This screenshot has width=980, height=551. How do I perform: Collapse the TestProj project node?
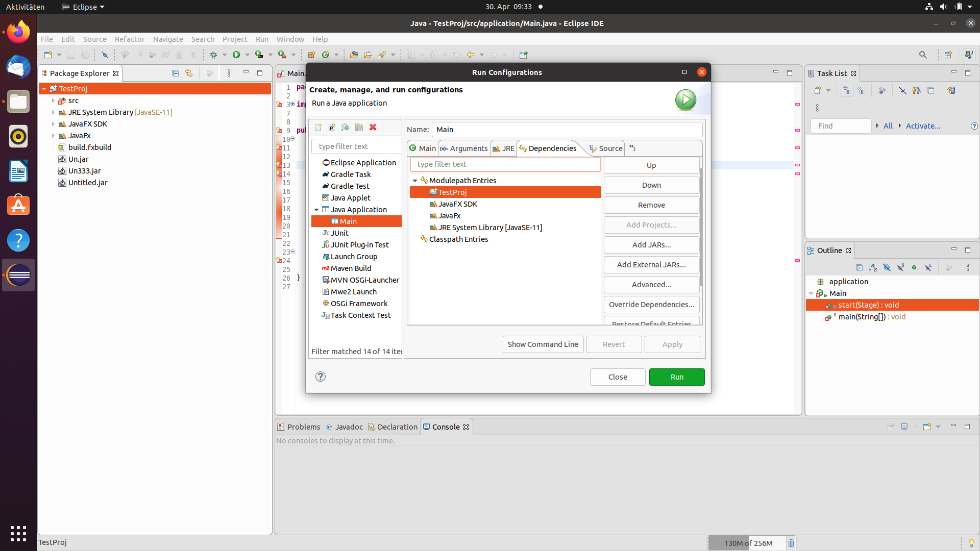[44, 89]
